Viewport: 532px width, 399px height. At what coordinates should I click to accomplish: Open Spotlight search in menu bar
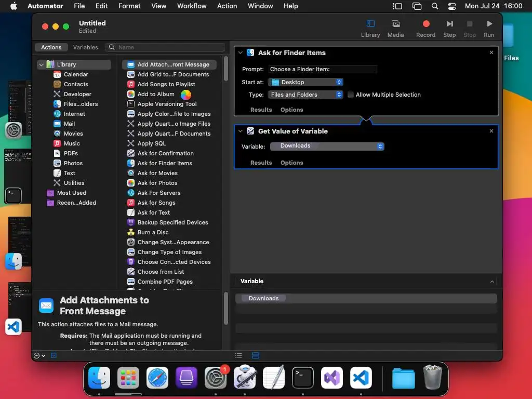pyautogui.click(x=435, y=6)
